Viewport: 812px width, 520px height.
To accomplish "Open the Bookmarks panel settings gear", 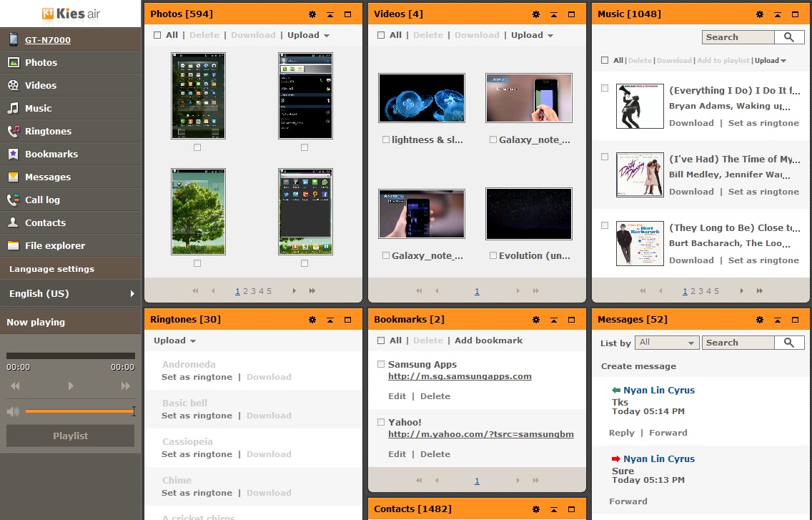I will click(x=536, y=320).
